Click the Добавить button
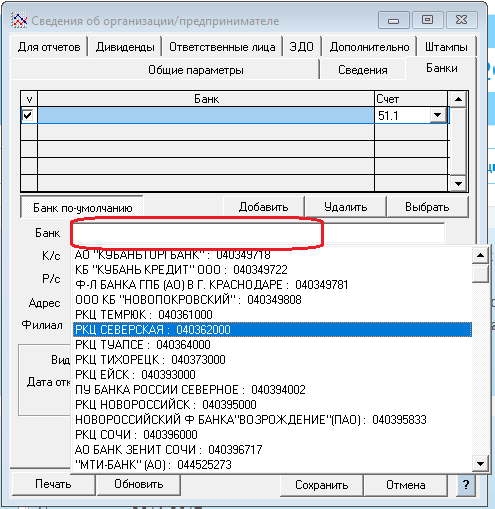This screenshot has height=509, width=495. [263, 207]
